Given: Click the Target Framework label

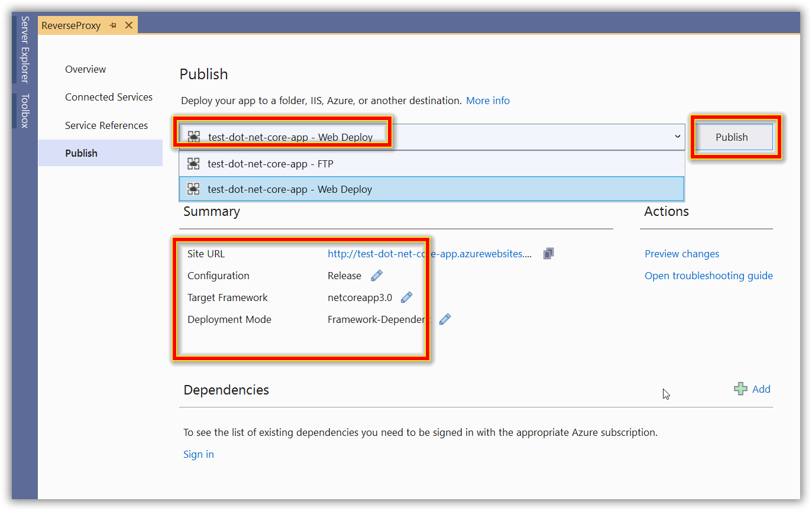Looking at the screenshot, I should [228, 297].
